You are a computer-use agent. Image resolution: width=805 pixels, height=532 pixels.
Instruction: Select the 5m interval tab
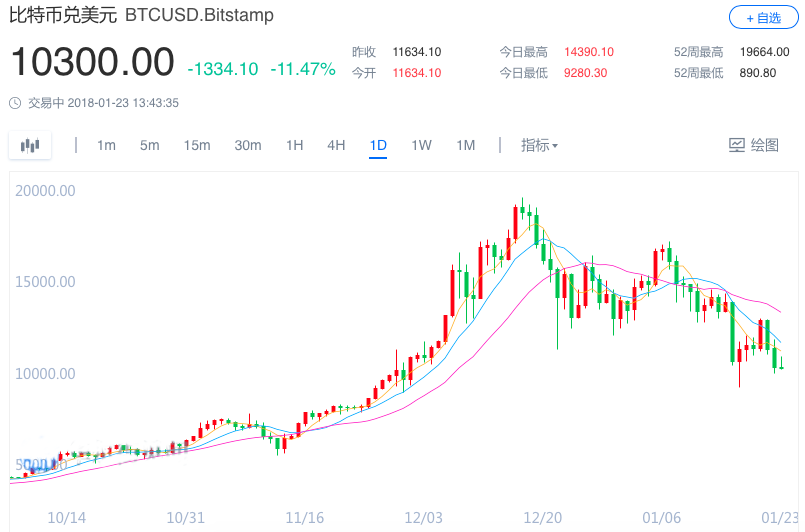(149, 145)
